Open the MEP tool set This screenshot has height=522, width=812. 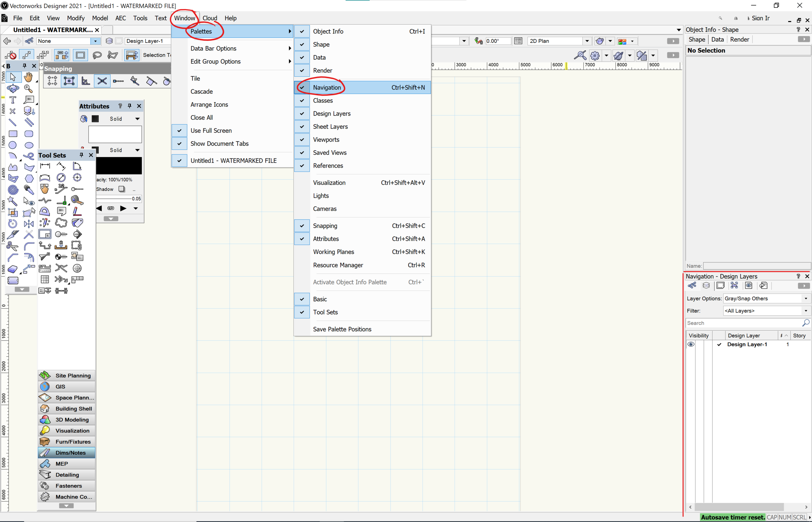click(67, 464)
